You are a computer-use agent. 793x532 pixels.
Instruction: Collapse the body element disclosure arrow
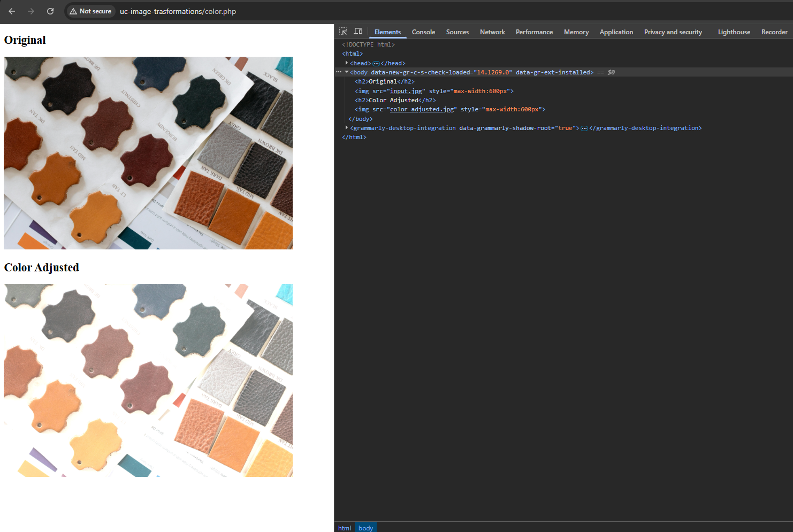tap(346, 72)
